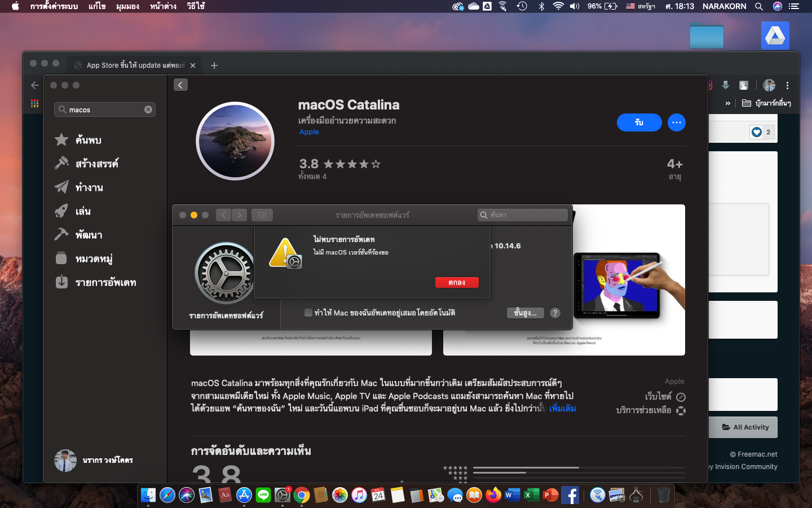Open Finder from the Dock
The height and width of the screenshot is (508, 812).
click(148, 495)
